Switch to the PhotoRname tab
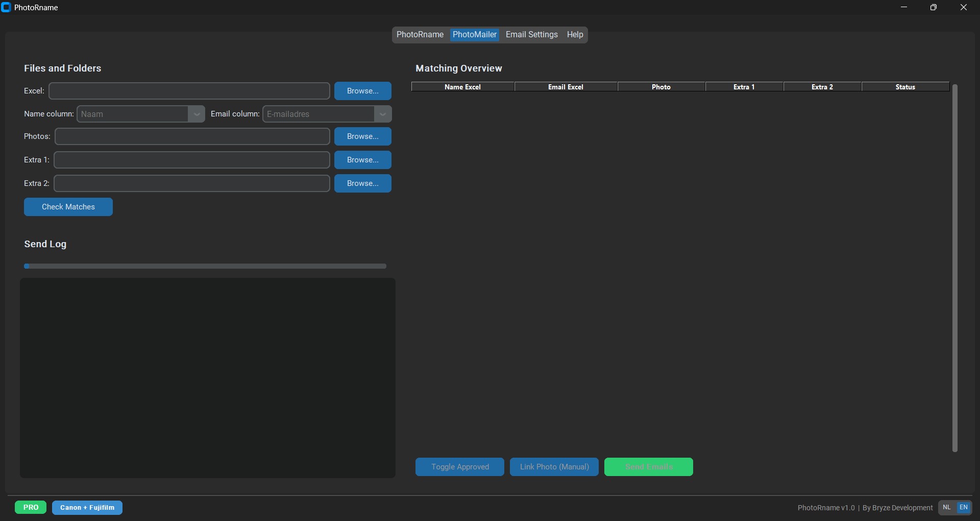The width and height of the screenshot is (980, 521). pos(420,35)
